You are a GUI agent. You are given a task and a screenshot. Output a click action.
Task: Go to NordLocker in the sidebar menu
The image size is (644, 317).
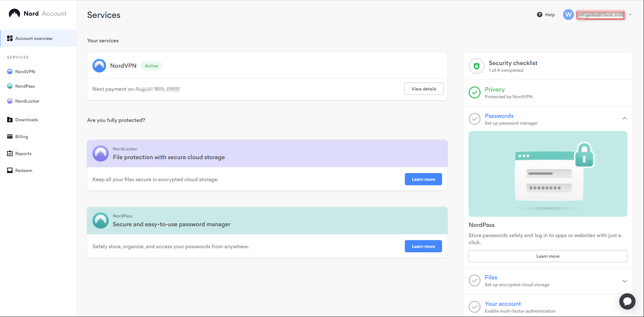click(27, 101)
